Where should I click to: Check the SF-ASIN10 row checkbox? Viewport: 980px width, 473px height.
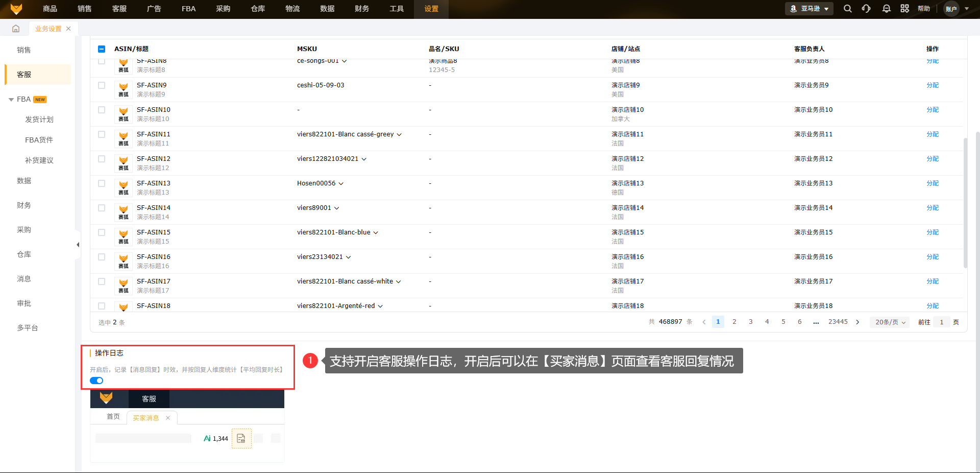[102, 110]
